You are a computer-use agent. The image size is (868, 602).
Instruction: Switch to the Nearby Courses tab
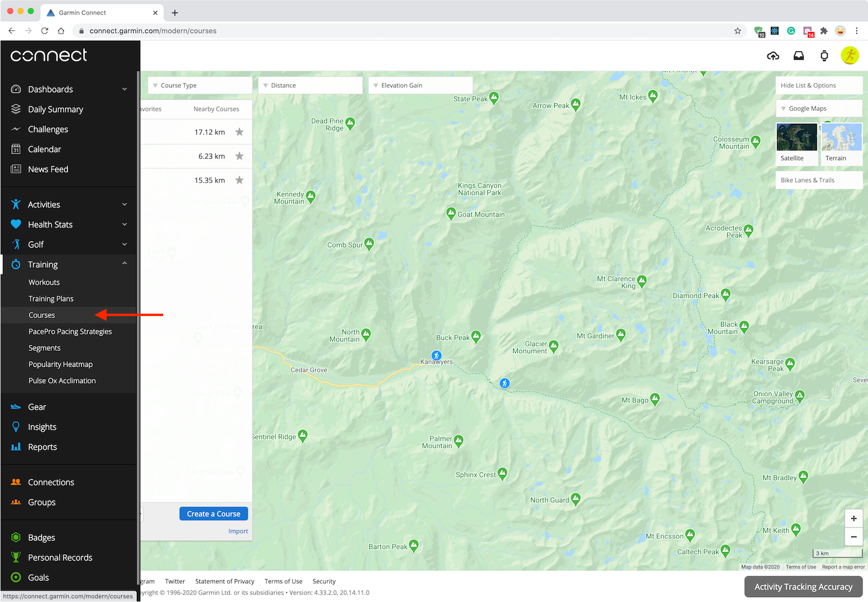[x=216, y=109]
